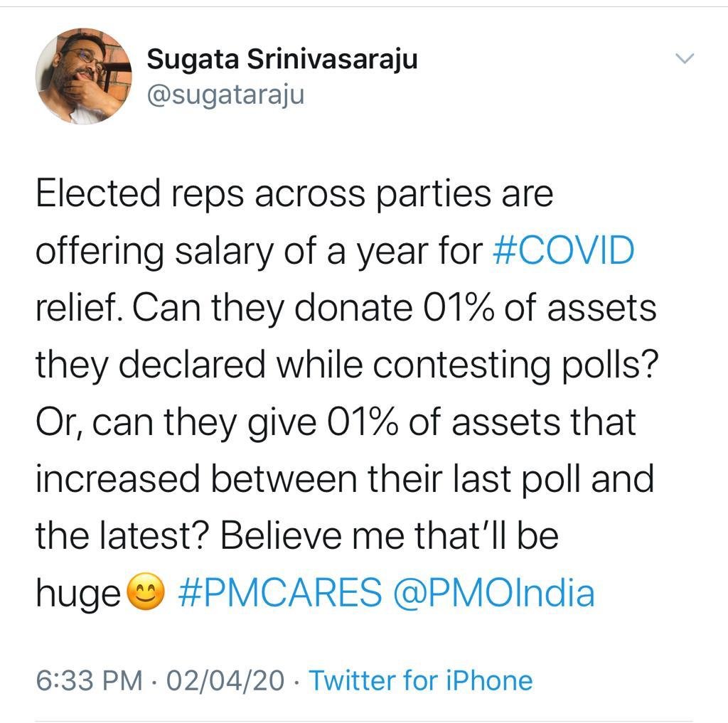This screenshot has width=728, height=723.
Task: Open the Sugata Srinivasaraju display name
Action: [x=282, y=60]
